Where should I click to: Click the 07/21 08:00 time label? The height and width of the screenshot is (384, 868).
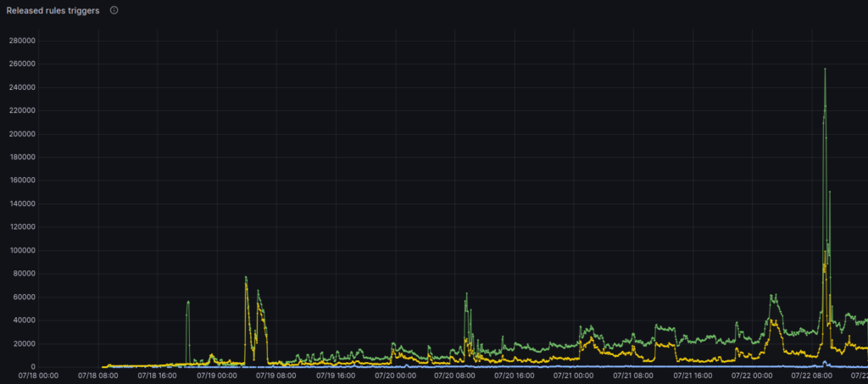pyautogui.click(x=634, y=376)
